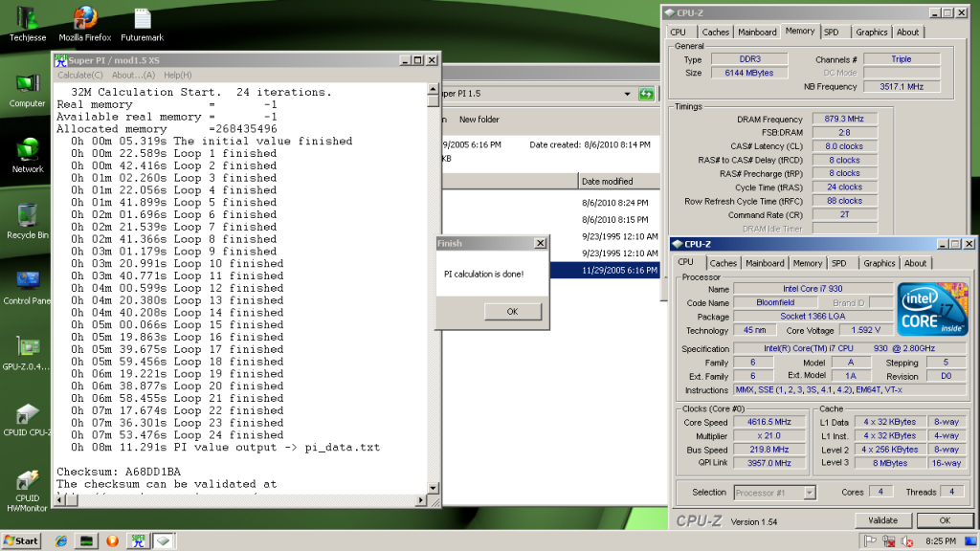
Task: Open the Processor #1 selection dropdown
Action: [x=810, y=493]
